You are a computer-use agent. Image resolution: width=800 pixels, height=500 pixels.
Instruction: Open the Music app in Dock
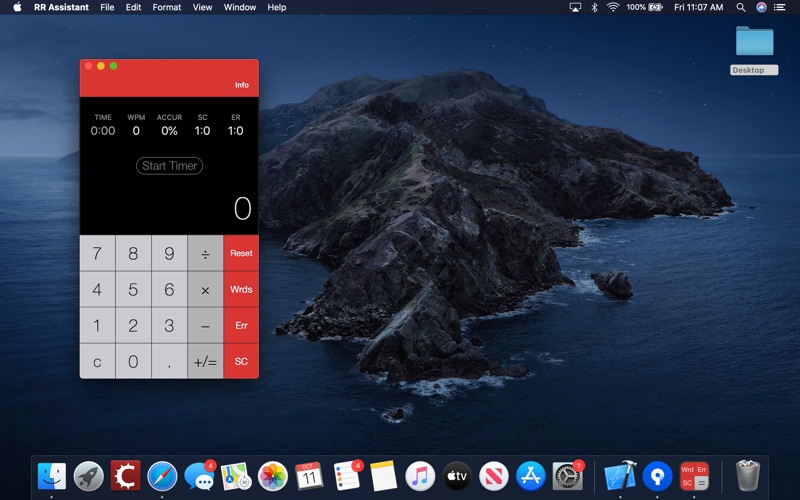420,476
